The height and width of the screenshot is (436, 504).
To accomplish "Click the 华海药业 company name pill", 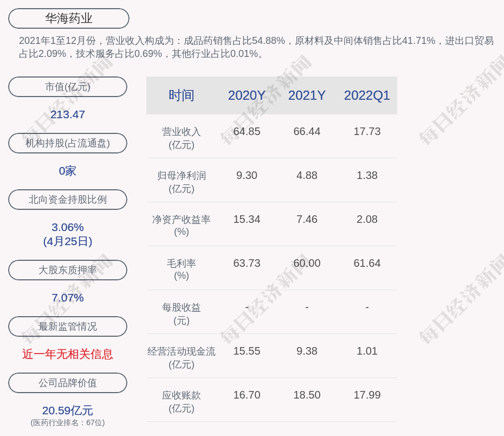I will 68,18.
